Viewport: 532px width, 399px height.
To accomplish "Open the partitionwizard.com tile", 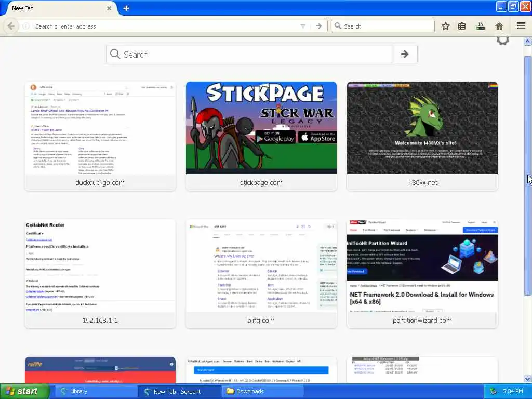I will point(422,273).
